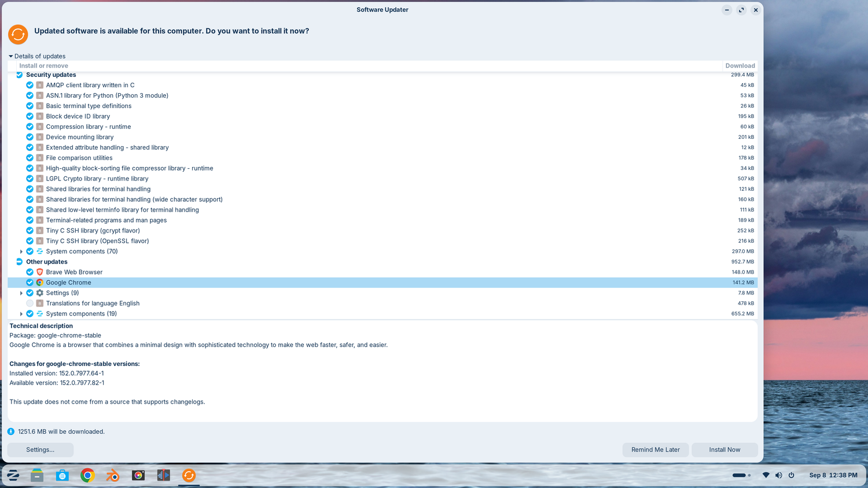868x488 pixels.
Task: Launch Blender from the taskbar
Action: tap(113, 475)
